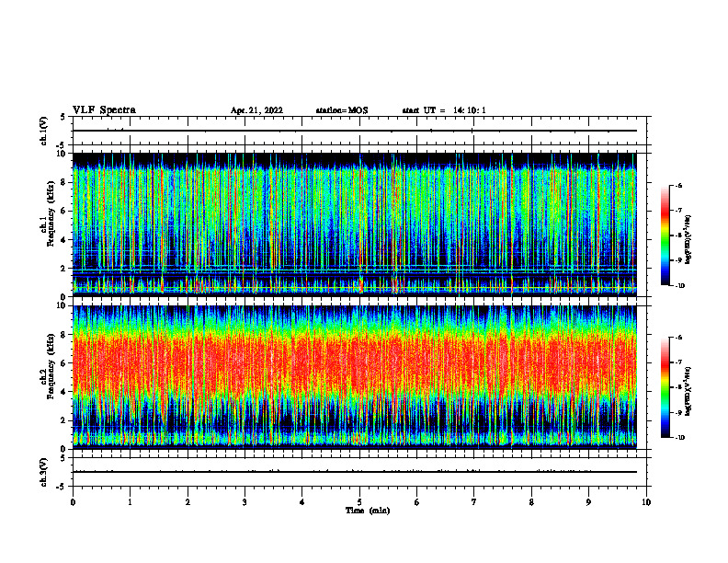Click the red band in ch.2 spectrogram

click(355, 362)
